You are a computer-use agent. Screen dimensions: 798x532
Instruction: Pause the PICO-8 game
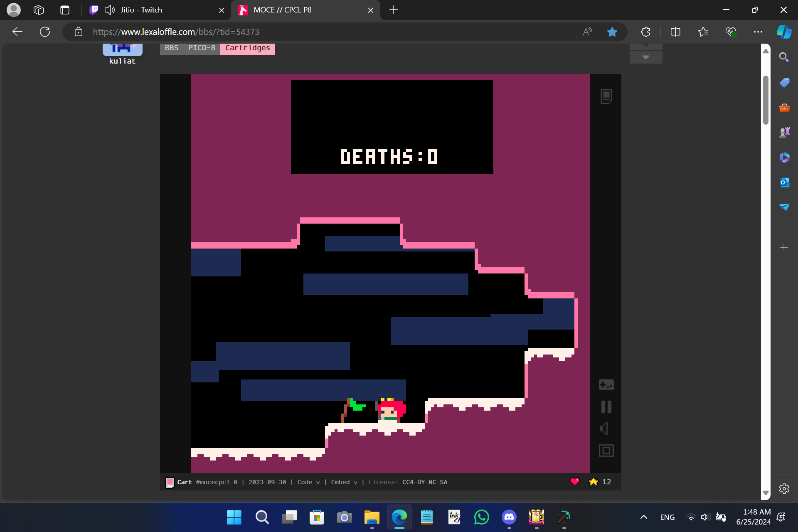tap(606, 407)
